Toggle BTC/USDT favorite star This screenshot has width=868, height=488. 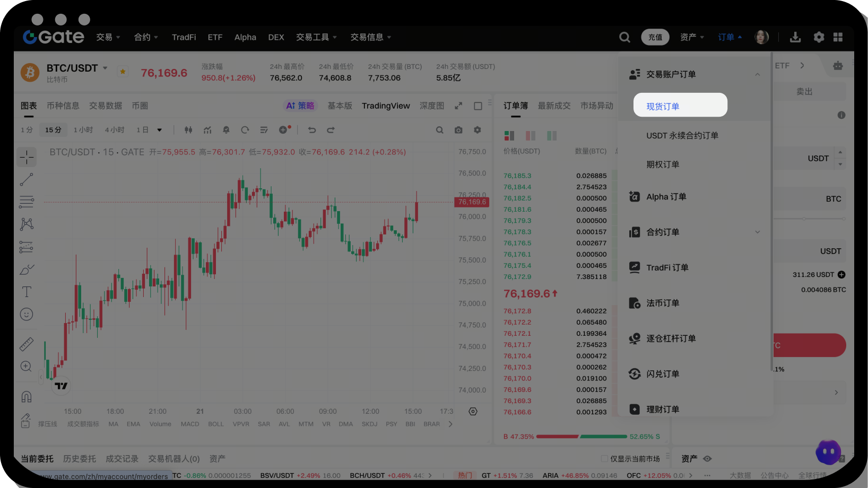point(123,72)
